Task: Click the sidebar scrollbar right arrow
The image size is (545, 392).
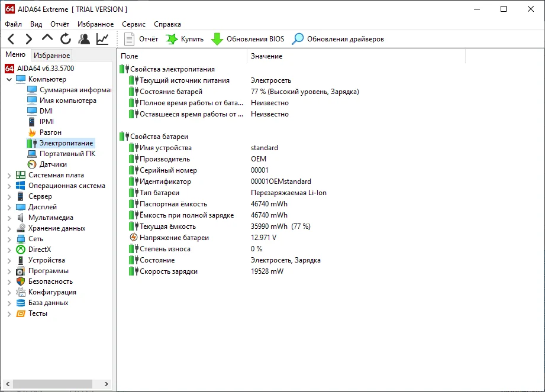Action: [107, 384]
